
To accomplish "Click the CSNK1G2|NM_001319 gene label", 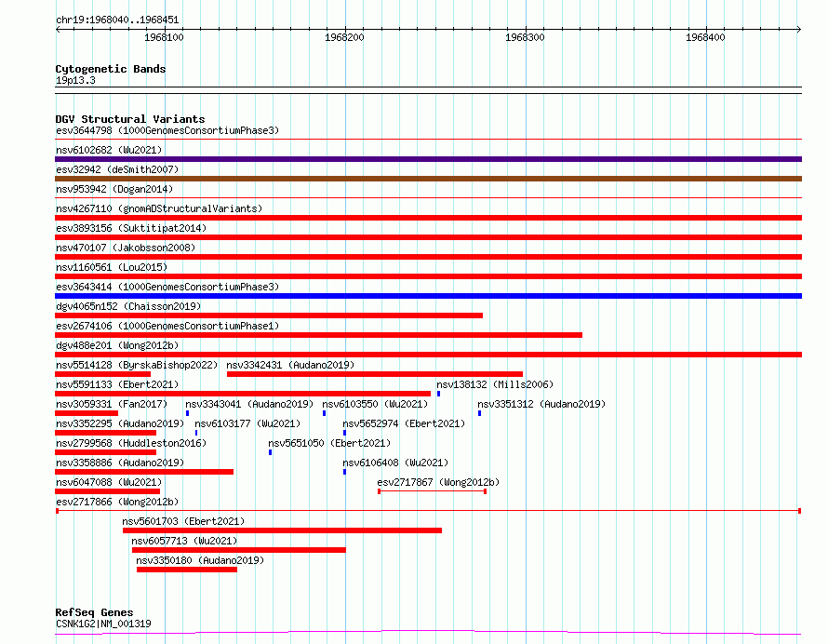I will [x=103, y=624].
